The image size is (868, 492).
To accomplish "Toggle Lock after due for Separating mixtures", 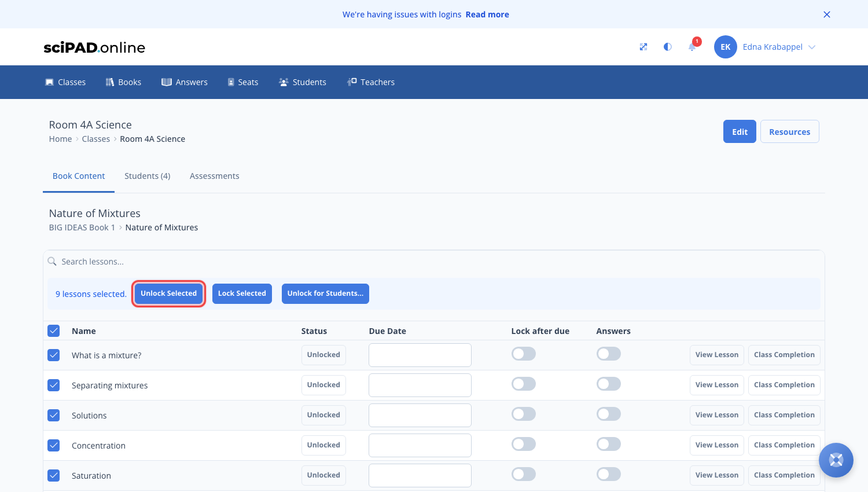I will point(524,384).
